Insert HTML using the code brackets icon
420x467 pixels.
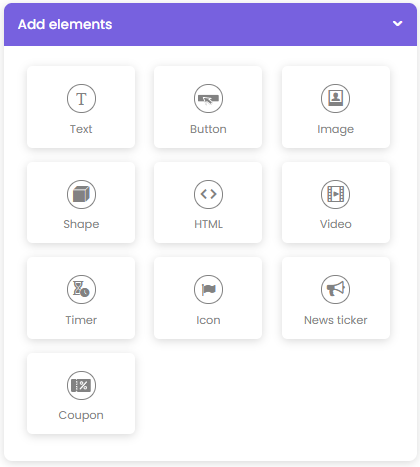click(x=208, y=194)
